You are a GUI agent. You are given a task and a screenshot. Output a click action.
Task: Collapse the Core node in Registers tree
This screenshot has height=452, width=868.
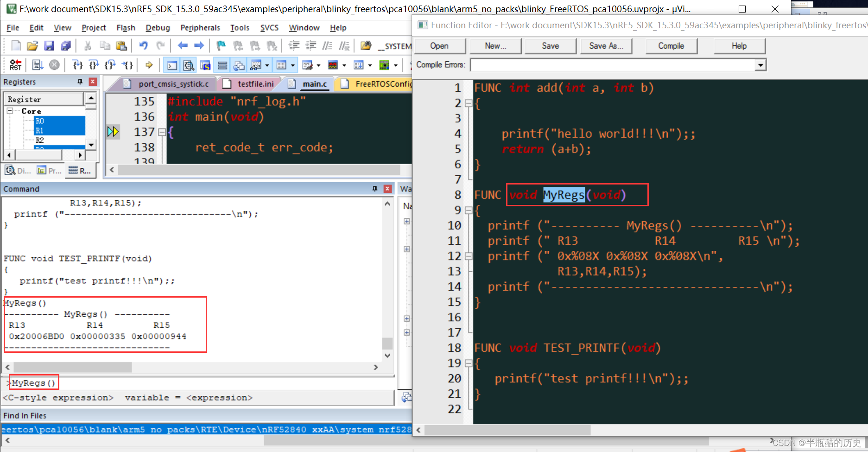10,111
